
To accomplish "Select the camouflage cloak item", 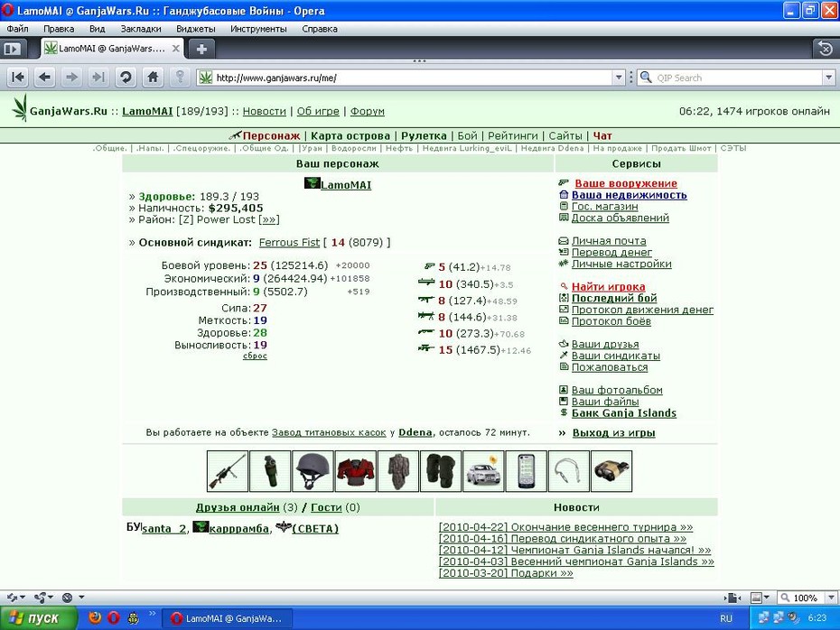I will point(398,471).
